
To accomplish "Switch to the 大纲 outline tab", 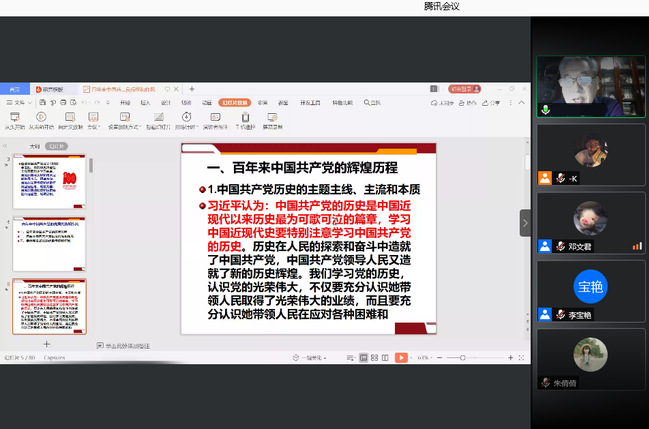I will (x=34, y=146).
